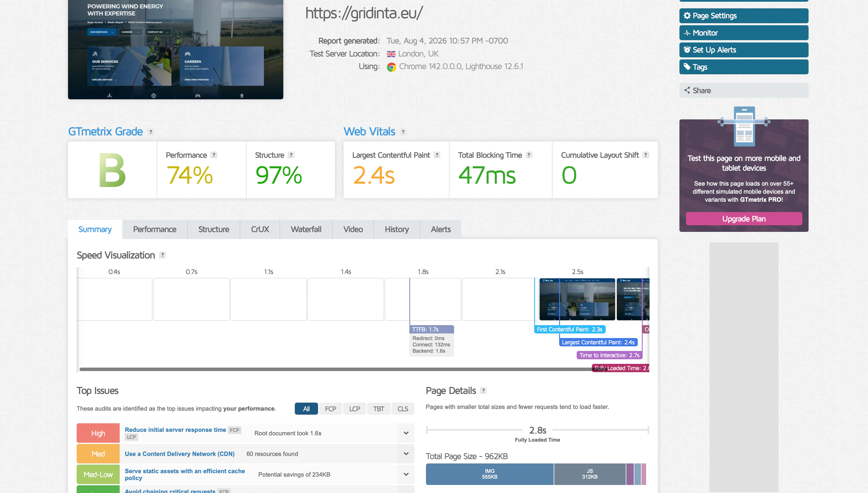Click the Time to Interactive 2.7s marker
This screenshot has height=493, width=868.
(609, 355)
